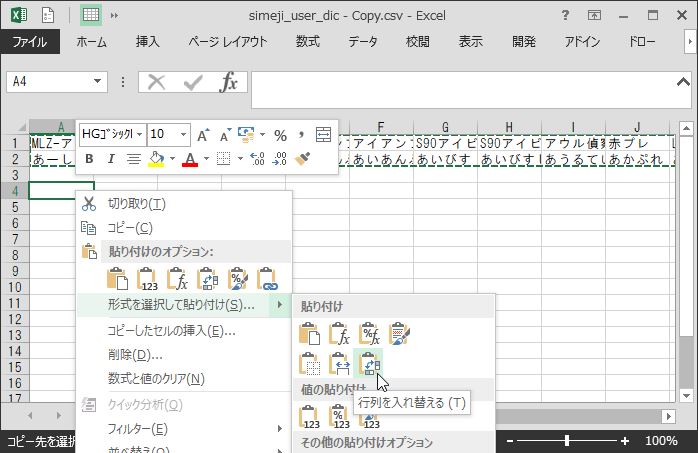Switch to the ページレイアウト ribbon tab
Viewport: 698px width, 453px height.
tap(227, 42)
